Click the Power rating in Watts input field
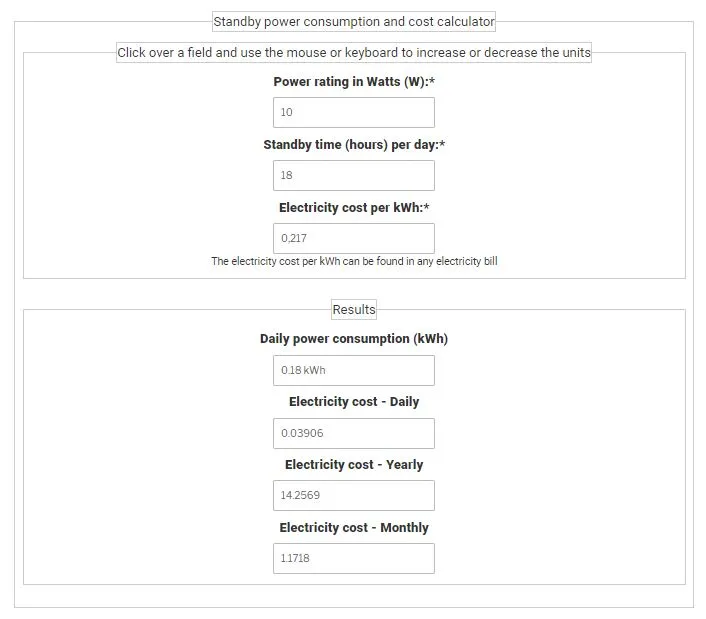 353,113
